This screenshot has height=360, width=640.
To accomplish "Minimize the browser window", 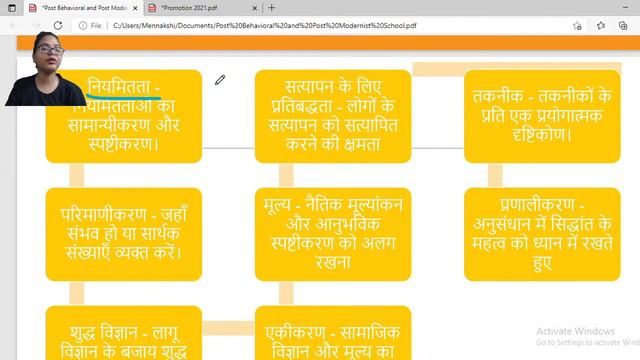I will point(625,7).
